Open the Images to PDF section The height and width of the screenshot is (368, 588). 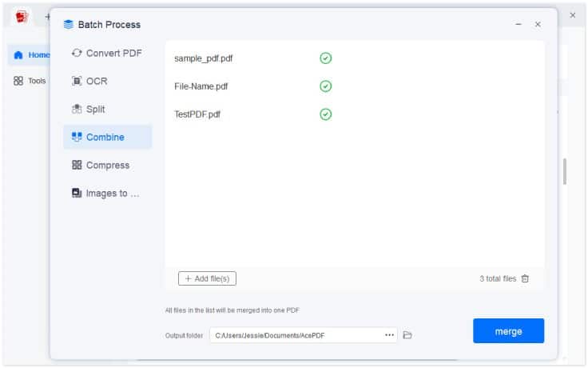107,194
